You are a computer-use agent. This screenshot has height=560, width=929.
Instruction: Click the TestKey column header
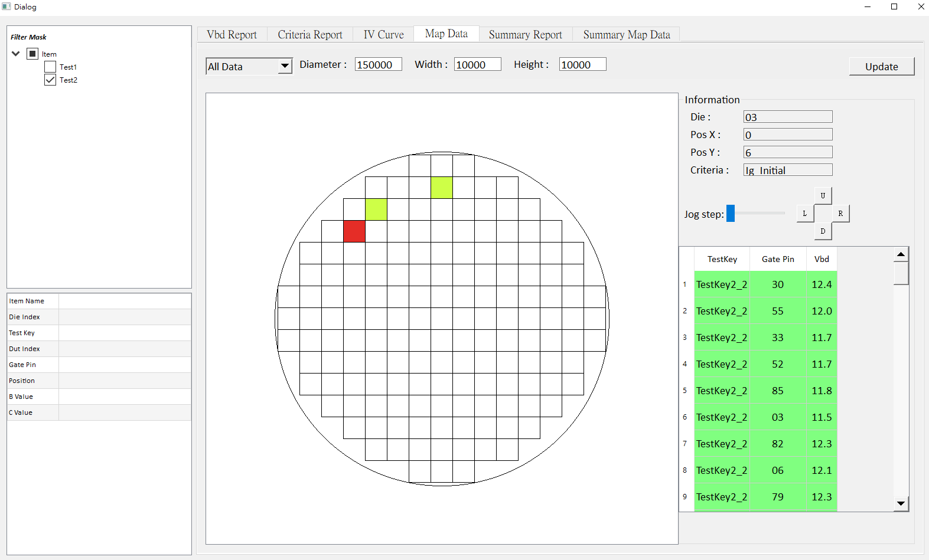coord(722,259)
